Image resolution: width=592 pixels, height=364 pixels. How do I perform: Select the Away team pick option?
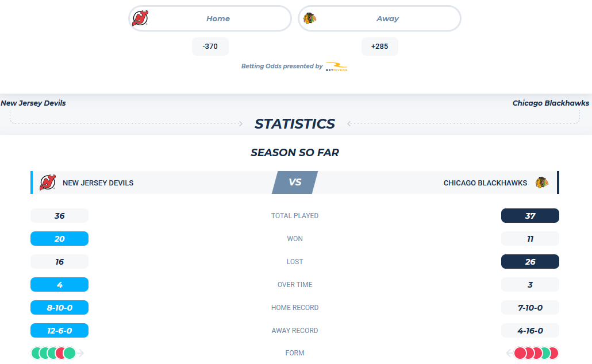point(379,18)
